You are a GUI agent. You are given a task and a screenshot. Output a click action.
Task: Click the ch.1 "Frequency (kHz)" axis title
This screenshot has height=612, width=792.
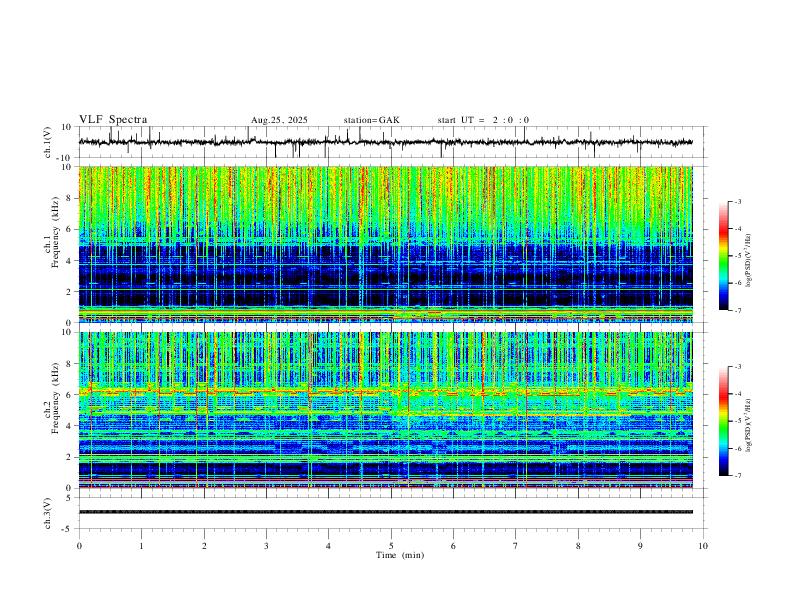(x=55, y=232)
